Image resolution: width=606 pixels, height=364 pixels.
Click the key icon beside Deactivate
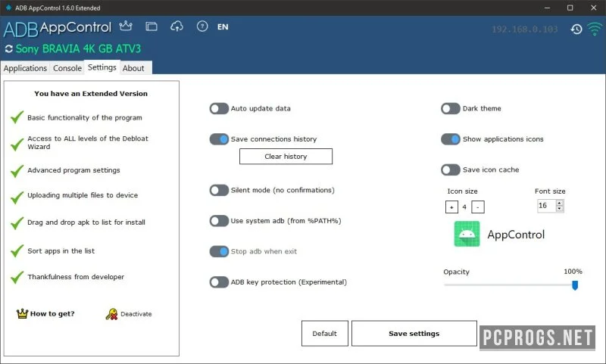(111, 314)
